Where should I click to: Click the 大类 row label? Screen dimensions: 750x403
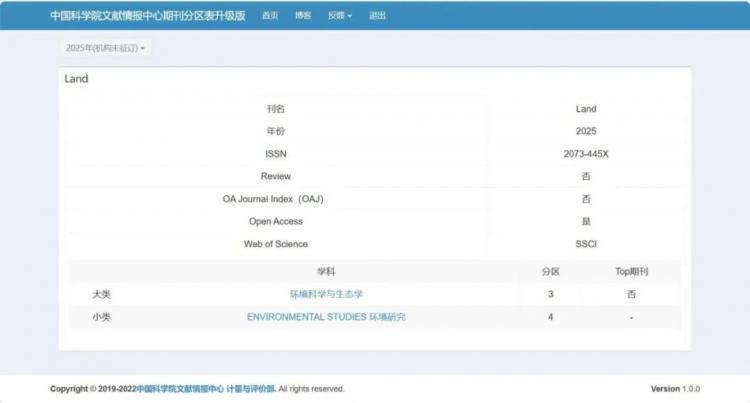101,294
